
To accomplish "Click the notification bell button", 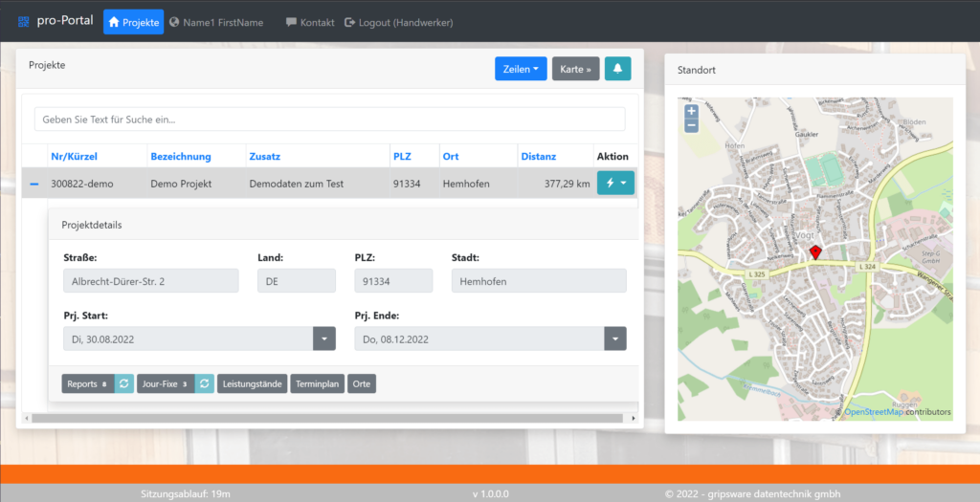I will [617, 69].
